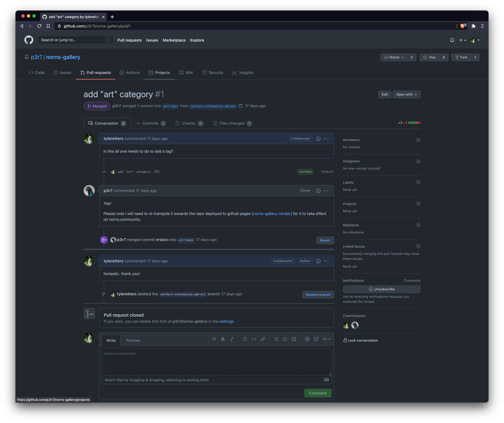The image size is (504, 423).
Task: Fork the norns-gallery repository
Action: (461, 57)
